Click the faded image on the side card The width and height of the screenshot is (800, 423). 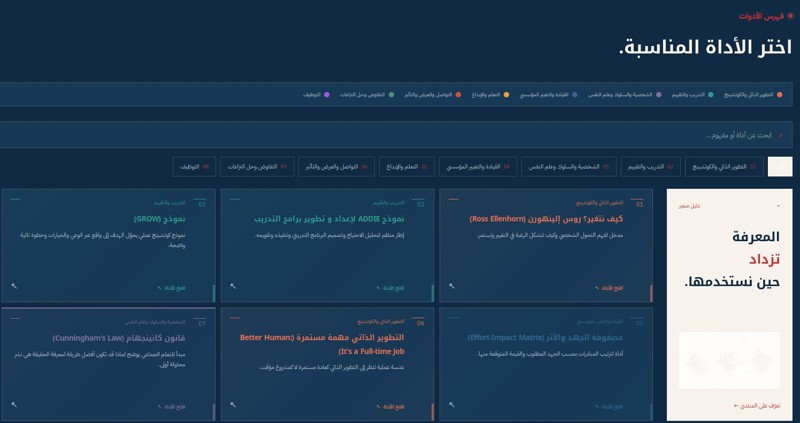[x=729, y=360]
